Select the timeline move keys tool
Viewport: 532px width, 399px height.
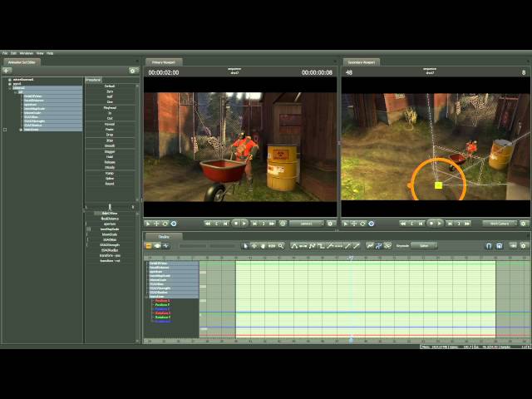tap(254, 246)
